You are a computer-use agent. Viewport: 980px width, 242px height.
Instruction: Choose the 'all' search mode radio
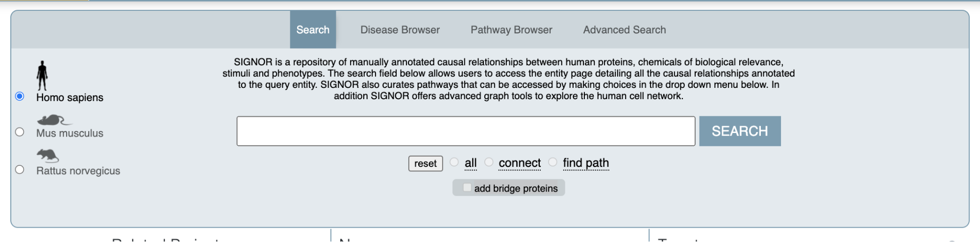454,162
